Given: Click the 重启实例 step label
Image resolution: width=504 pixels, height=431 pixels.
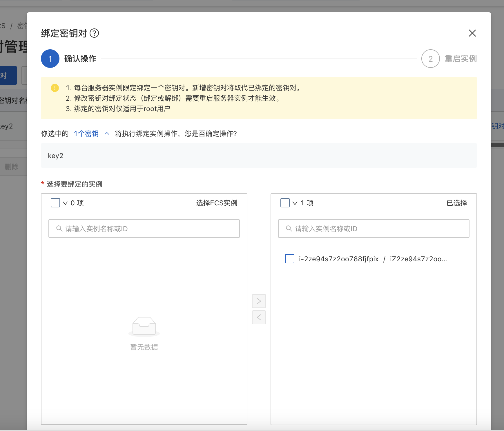Looking at the screenshot, I should (x=461, y=59).
